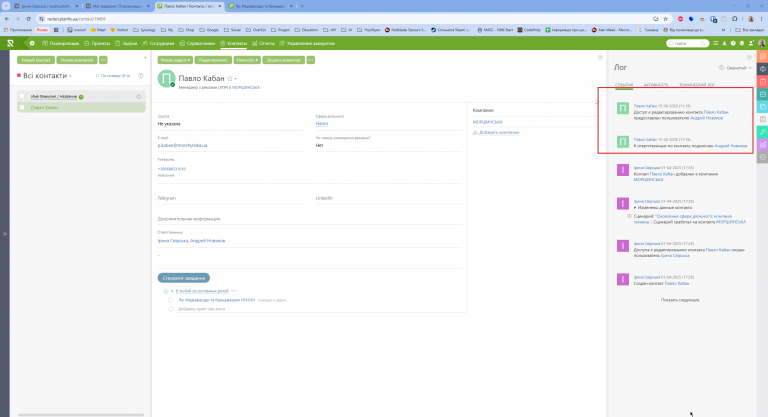Switch to ТЕХНИЧЕСКИЙ ЛОГ tab

pyautogui.click(x=696, y=85)
